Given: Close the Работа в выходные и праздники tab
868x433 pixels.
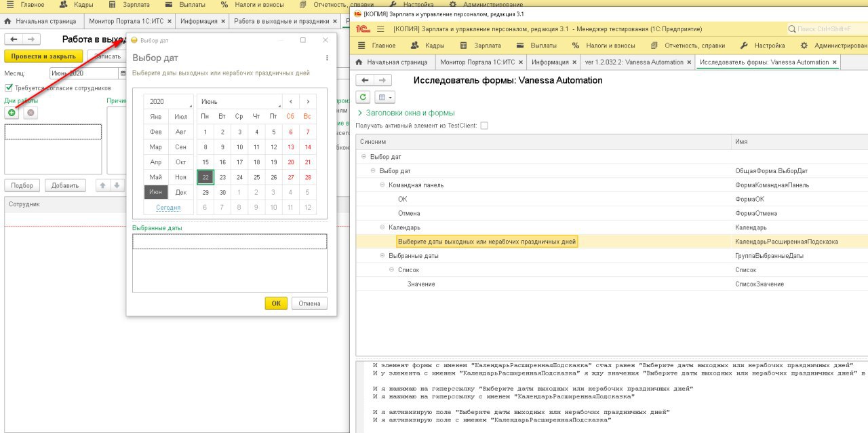Looking at the screenshot, I should (334, 21).
